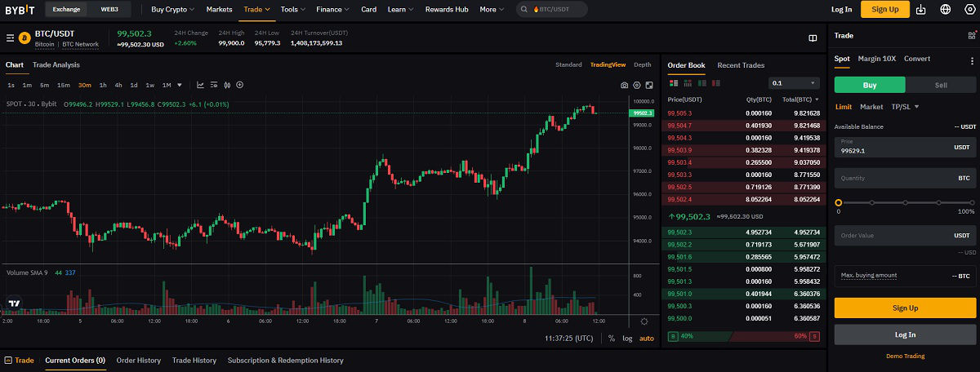This screenshot has height=372, width=980.
Task: Click the add compare plus-circle icon
Action: point(239,85)
